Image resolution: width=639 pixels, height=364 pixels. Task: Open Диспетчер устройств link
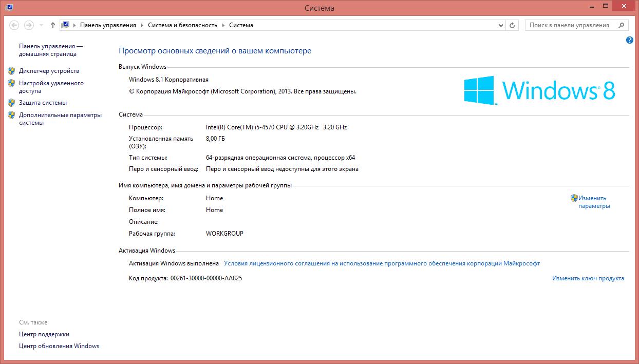[49, 71]
